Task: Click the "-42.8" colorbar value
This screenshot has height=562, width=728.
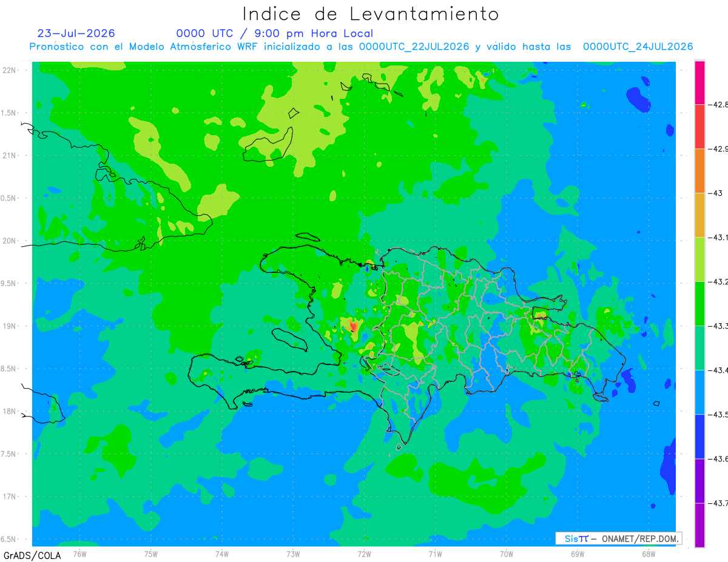Action: coord(718,104)
